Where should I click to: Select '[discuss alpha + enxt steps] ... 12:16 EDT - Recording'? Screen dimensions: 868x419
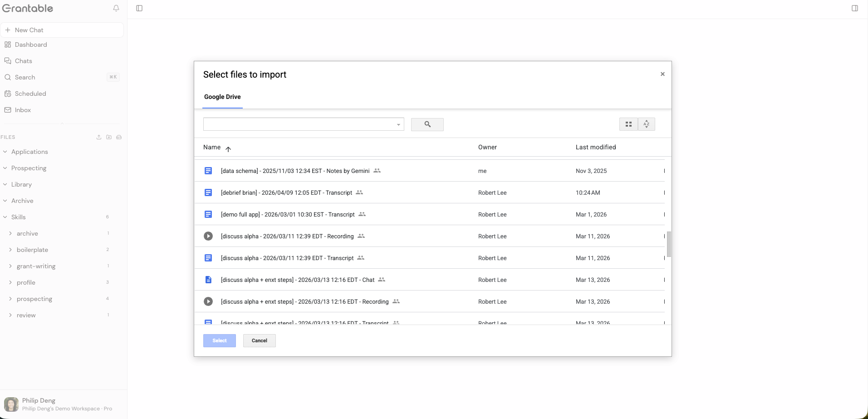pyautogui.click(x=429, y=301)
